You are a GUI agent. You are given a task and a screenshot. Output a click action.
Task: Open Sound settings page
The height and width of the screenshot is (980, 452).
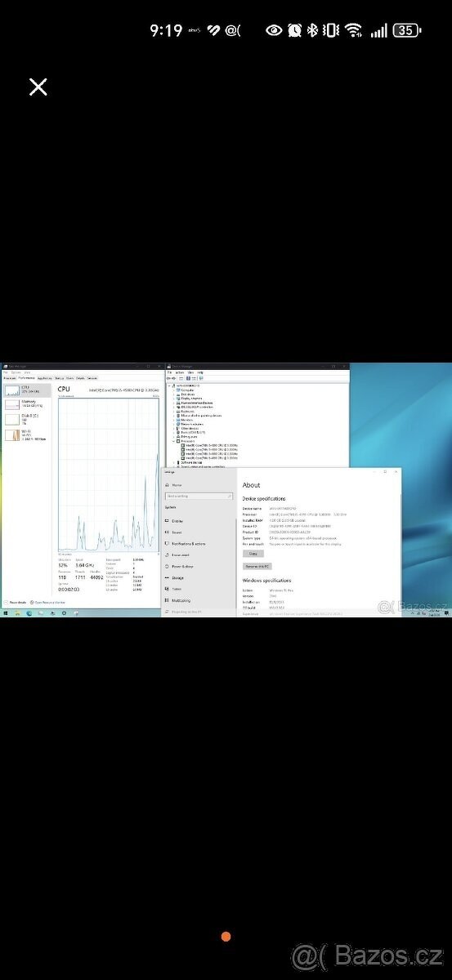point(174,532)
